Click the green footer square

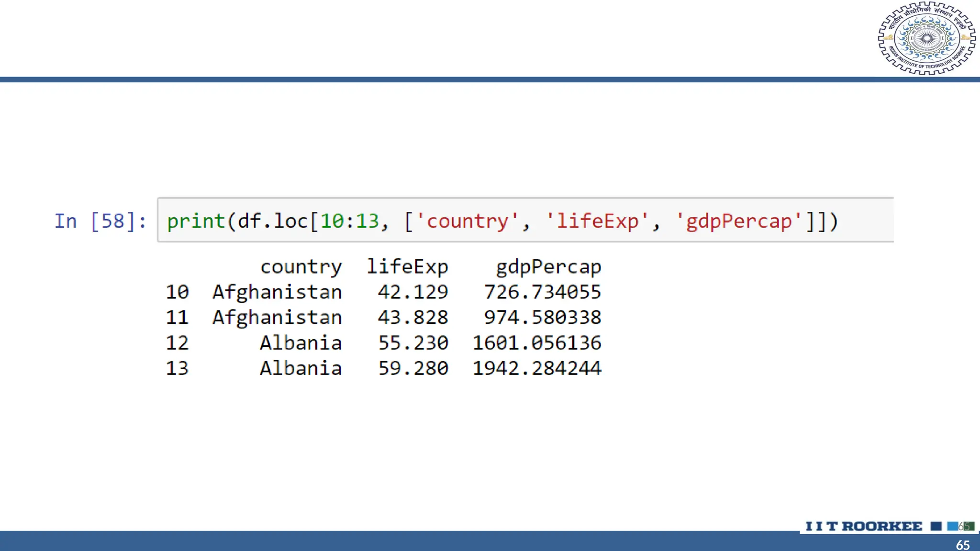969,526
